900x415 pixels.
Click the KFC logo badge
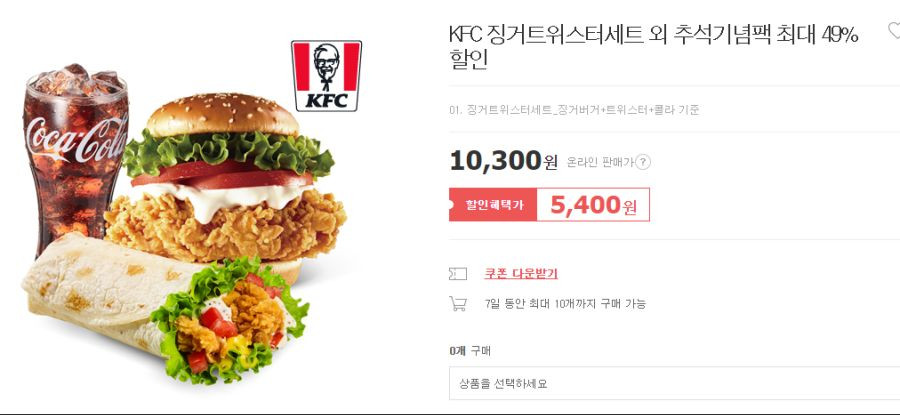[x=326, y=76]
